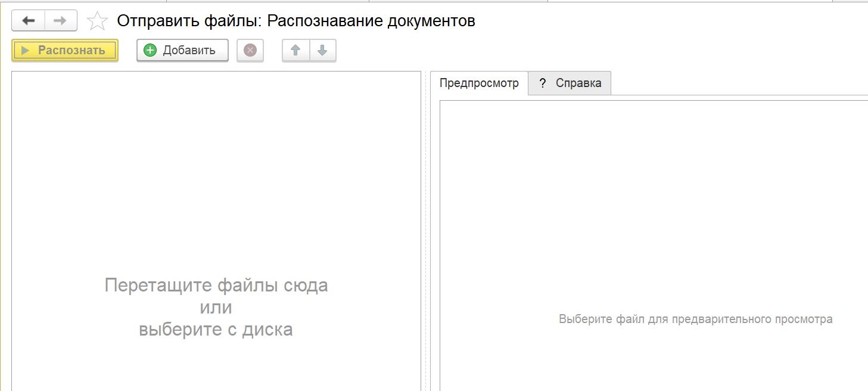This screenshot has width=868, height=391.
Task: Move the selected file down
Action: [x=322, y=51]
